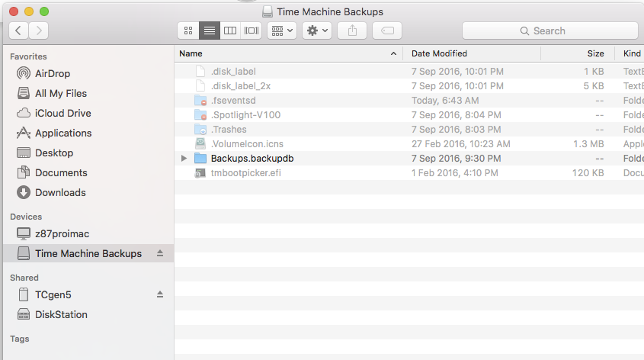Switch to icon view
Screen dimensions: 644x360
coord(188,31)
